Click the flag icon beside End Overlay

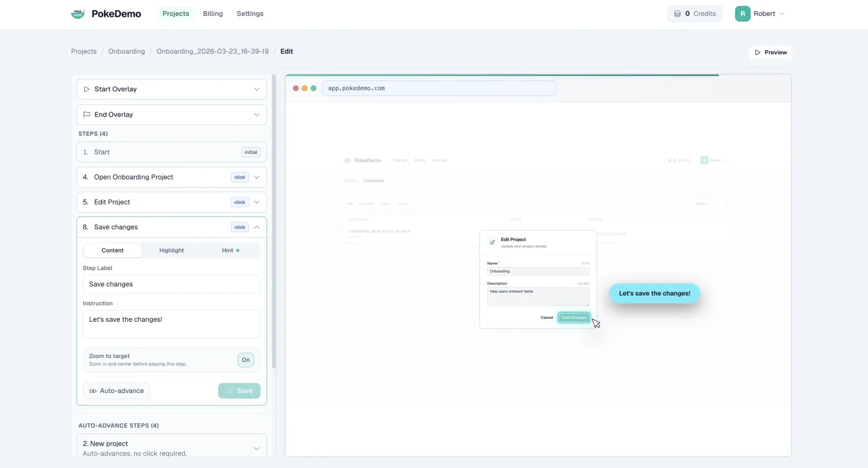[x=87, y=115]
